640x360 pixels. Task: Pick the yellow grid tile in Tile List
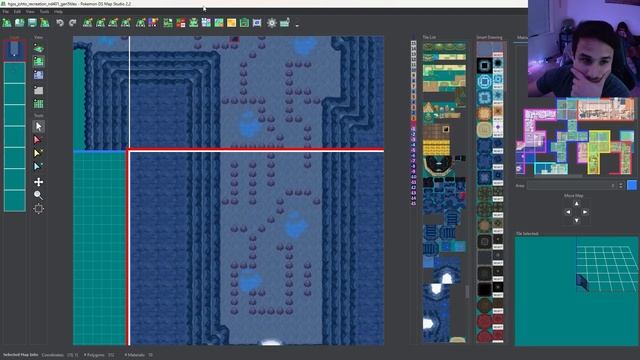point(436,147)
